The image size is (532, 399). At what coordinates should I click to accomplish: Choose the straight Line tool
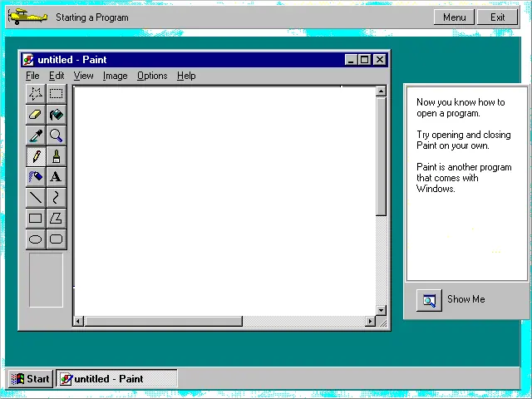click(36, 198)
